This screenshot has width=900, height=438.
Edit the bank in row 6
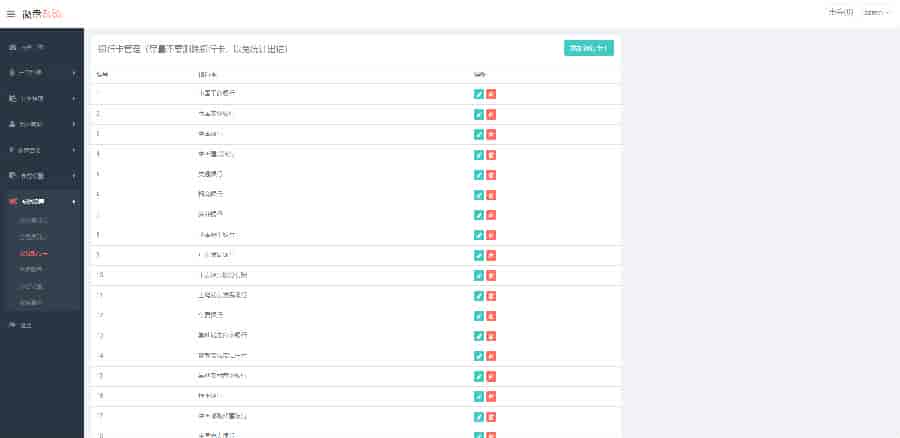click(x=479, y=195)
